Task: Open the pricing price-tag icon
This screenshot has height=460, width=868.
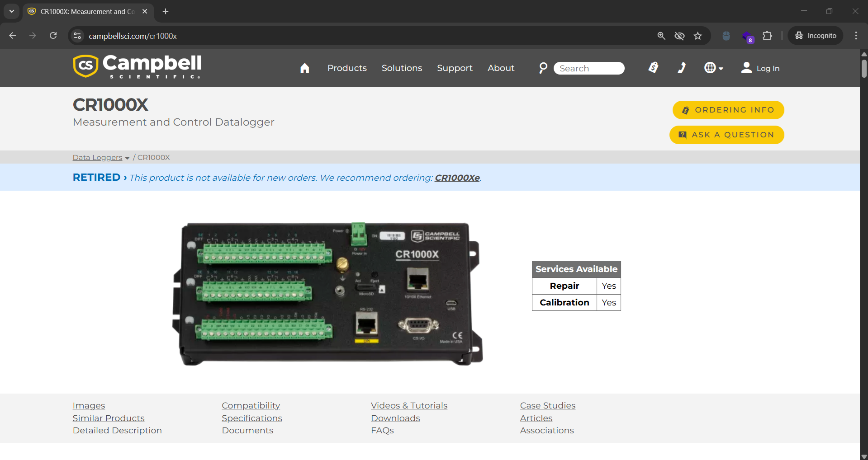Action: [653, 68]
